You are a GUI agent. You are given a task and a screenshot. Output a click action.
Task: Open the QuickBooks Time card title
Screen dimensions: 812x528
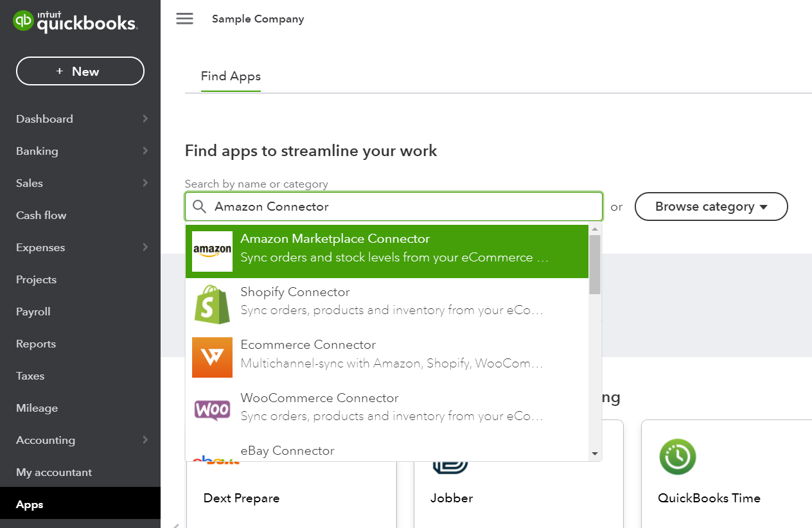tap(709, 498)
